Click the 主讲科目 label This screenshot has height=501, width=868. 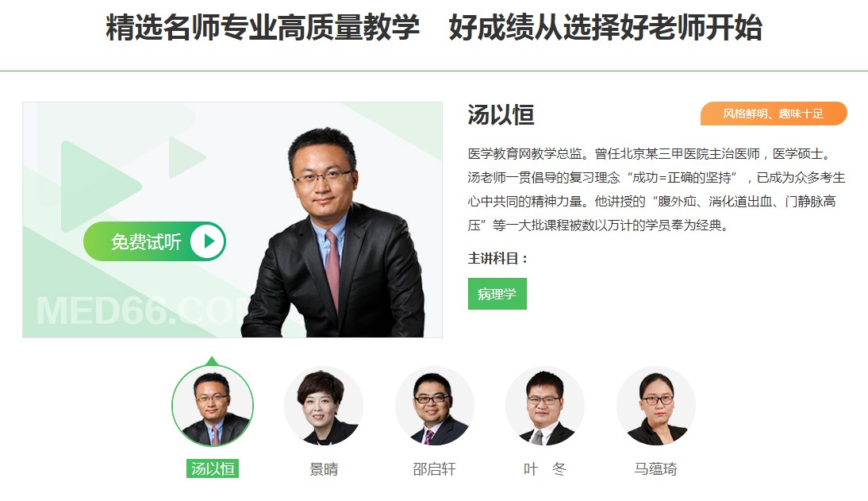497,258
